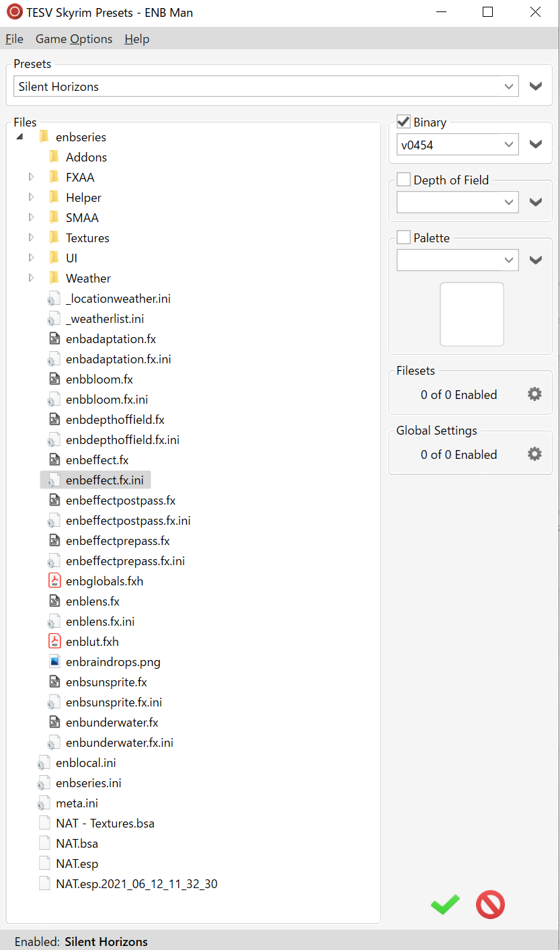
Task: Expand the Helper folder
Action: click(x=31, y=197)
